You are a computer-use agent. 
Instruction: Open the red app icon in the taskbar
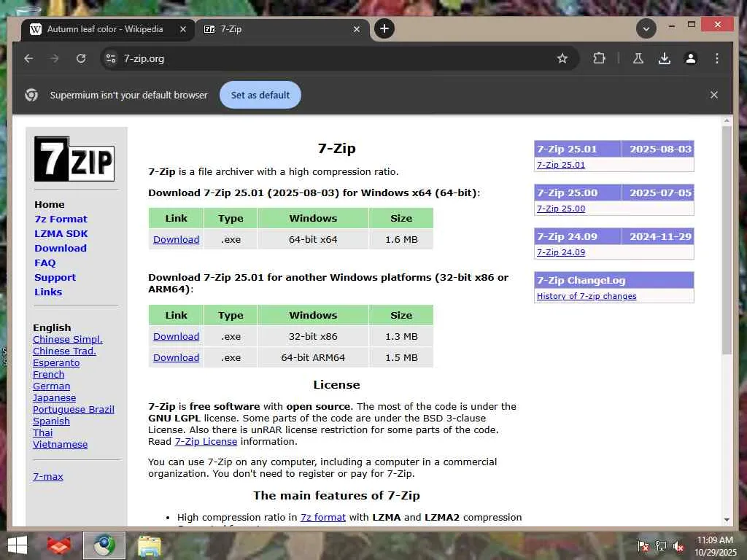pyautogui.click(x=59, y=545)
